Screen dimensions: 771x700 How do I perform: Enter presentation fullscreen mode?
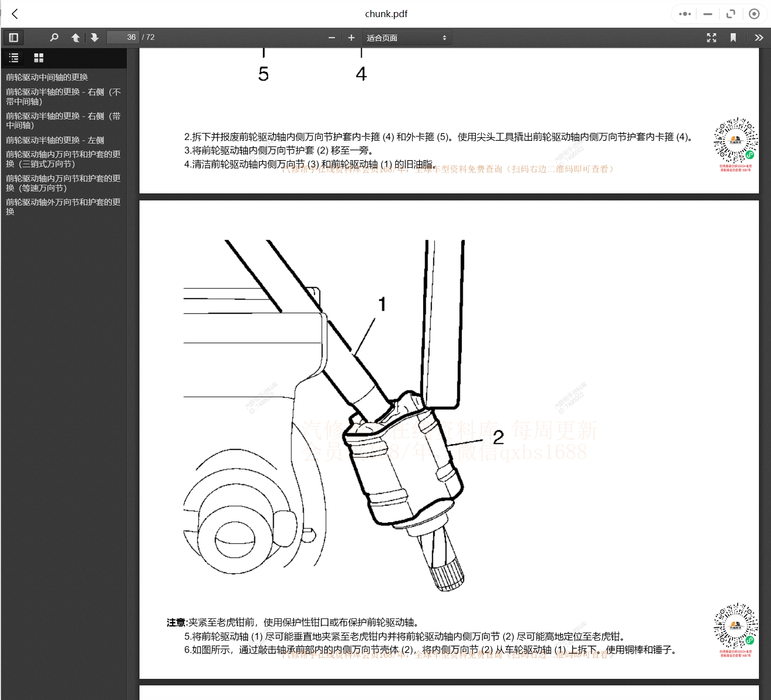click(711, 37)
